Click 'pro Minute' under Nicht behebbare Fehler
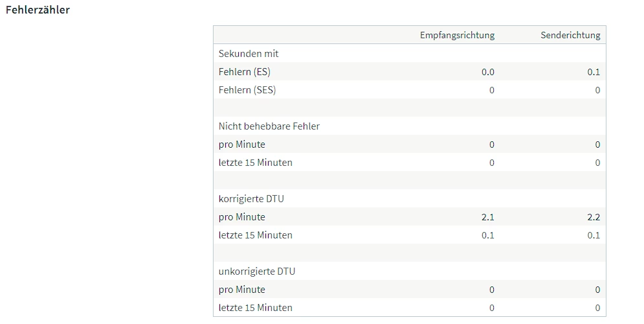The width and height of the screenshot is (644, 324). pyautogui.click(x=242, y=145)
